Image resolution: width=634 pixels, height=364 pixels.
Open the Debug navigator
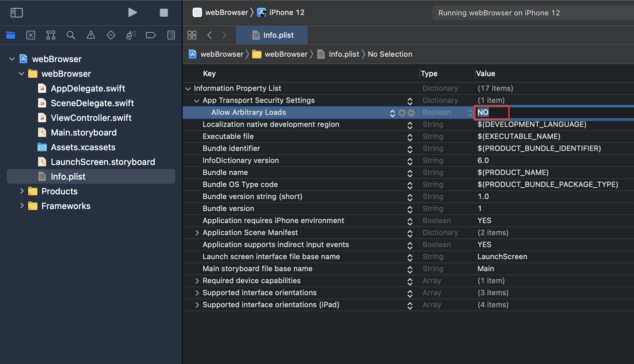tap(131, 35)
